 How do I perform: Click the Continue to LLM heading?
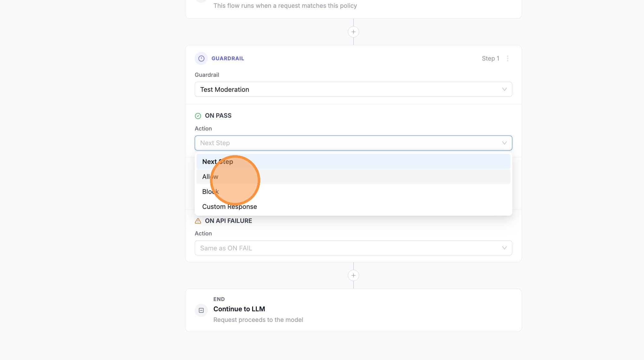[239, 309]
